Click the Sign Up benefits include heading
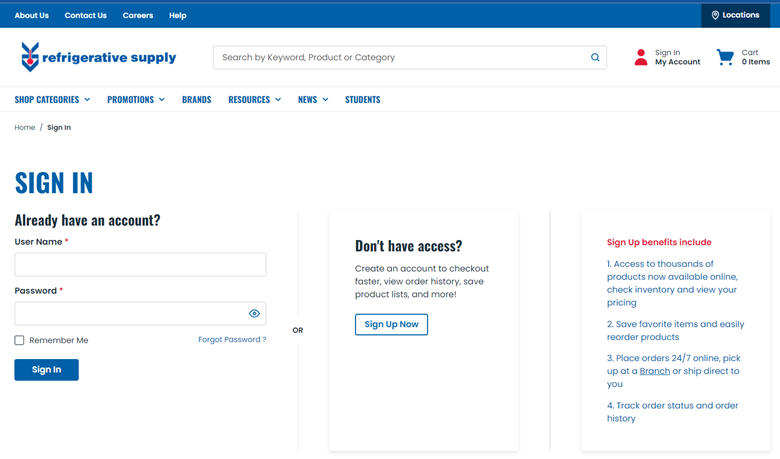Viewport: 780px width, 459px height. click(659, 242)
